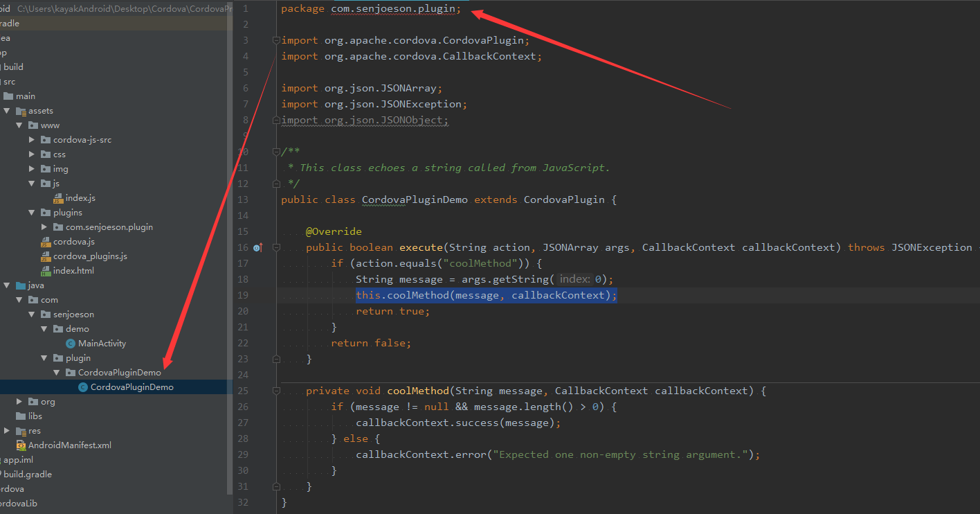
Task: Click the java source folder icon
Action: coord(21,285)
